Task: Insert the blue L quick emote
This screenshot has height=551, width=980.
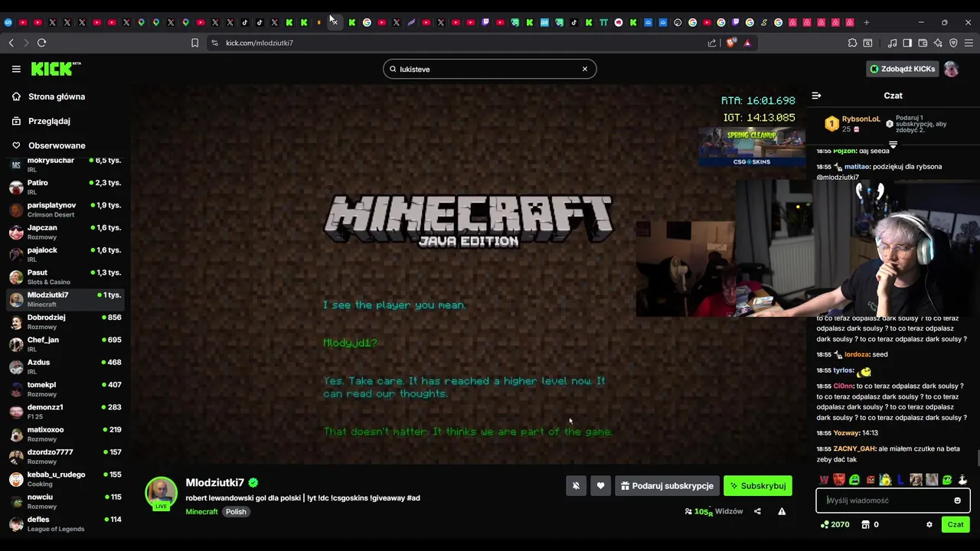Action: (900, 480)
